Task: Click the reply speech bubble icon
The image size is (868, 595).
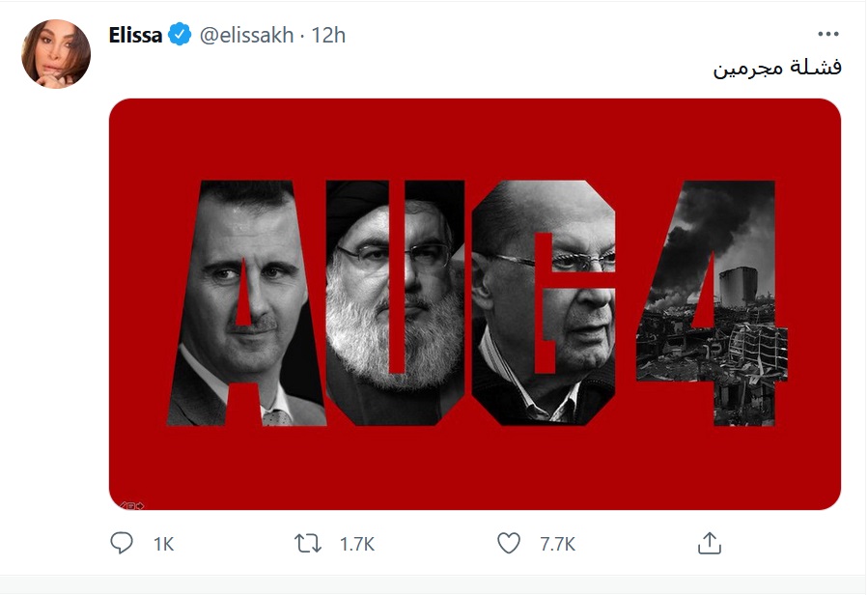Action: (122, 544)
